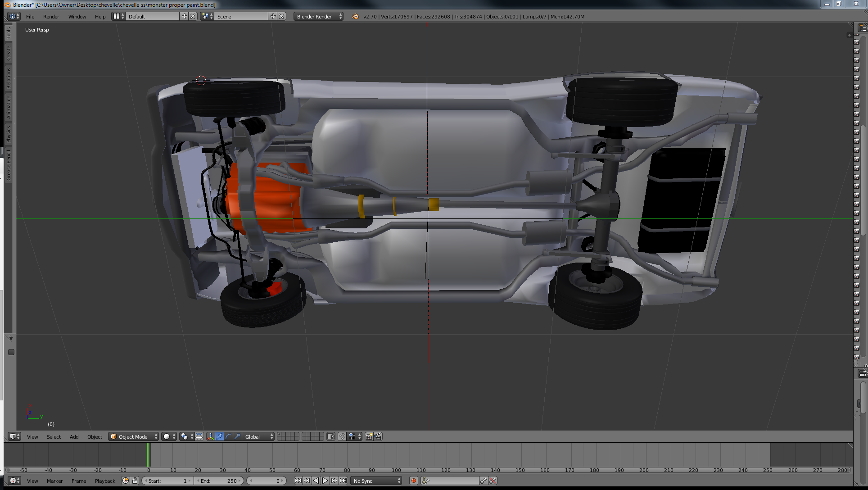Expand the Blender Render engine selector

(318, 16)
